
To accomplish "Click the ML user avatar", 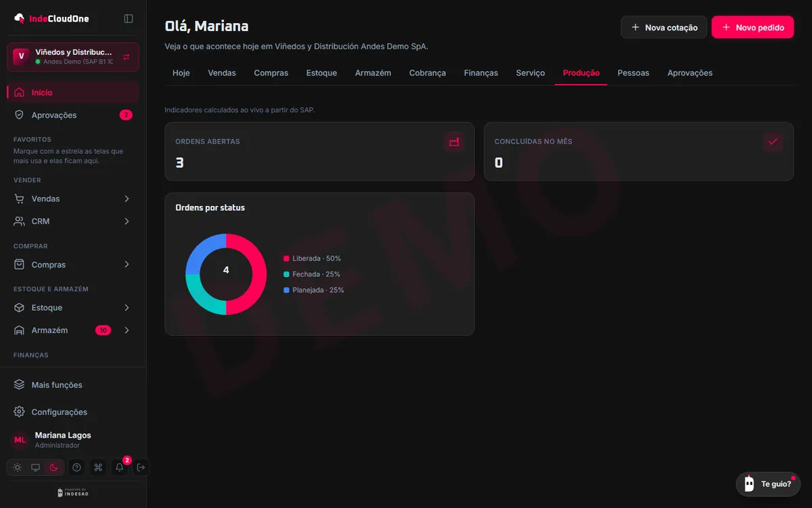I will click(x=20, y=440).
